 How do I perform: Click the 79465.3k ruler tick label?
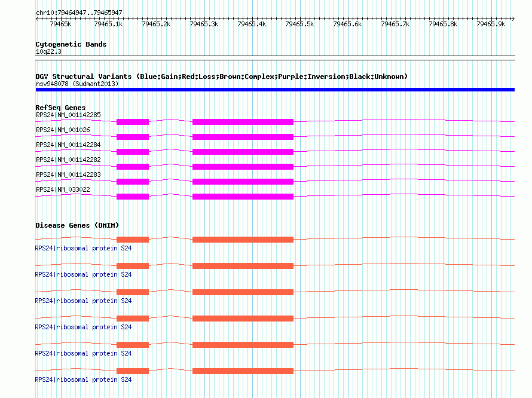coord(204,24)
